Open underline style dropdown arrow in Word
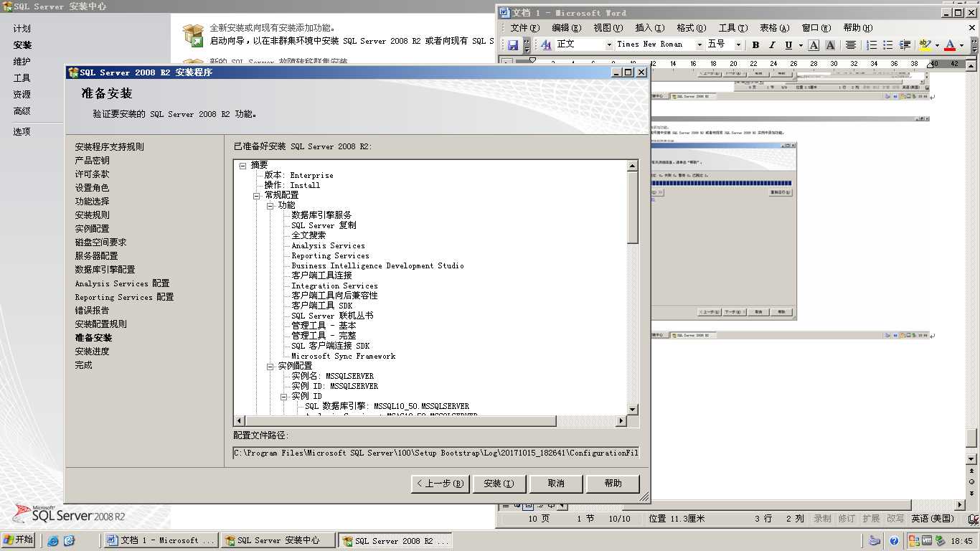The width and height of the screenshot is (980, 551). click(800, 44)
